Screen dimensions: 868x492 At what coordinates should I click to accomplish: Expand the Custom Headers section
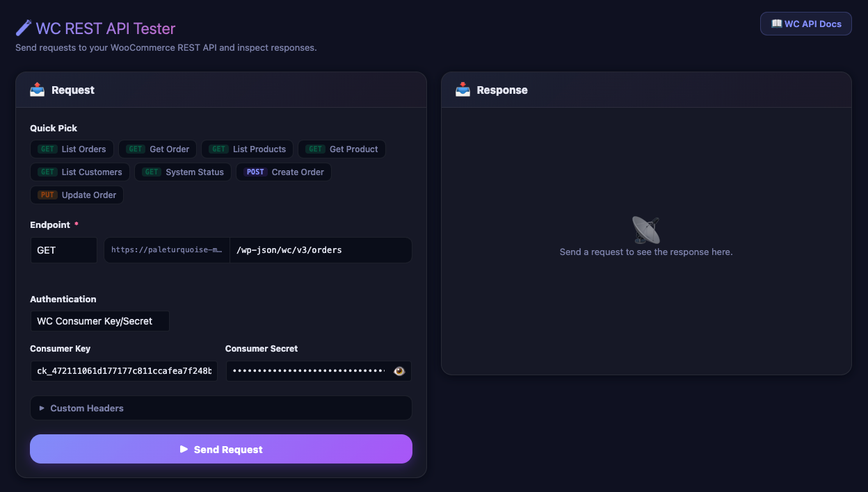(221, 408)
